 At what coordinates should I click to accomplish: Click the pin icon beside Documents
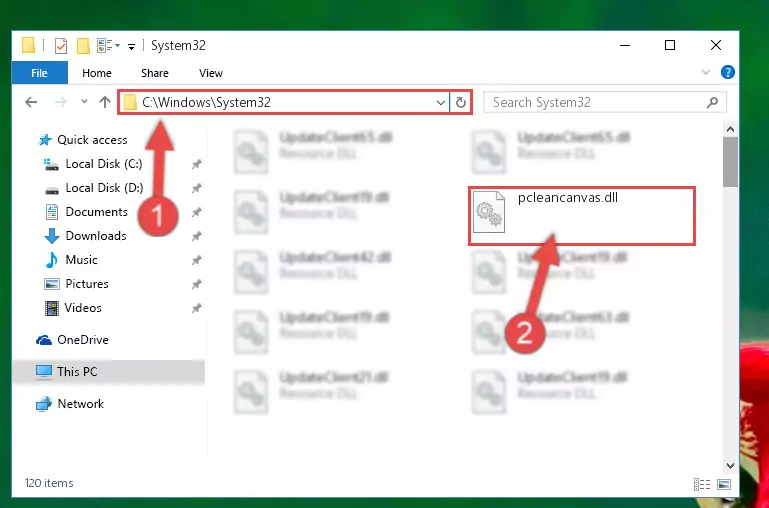197,212
